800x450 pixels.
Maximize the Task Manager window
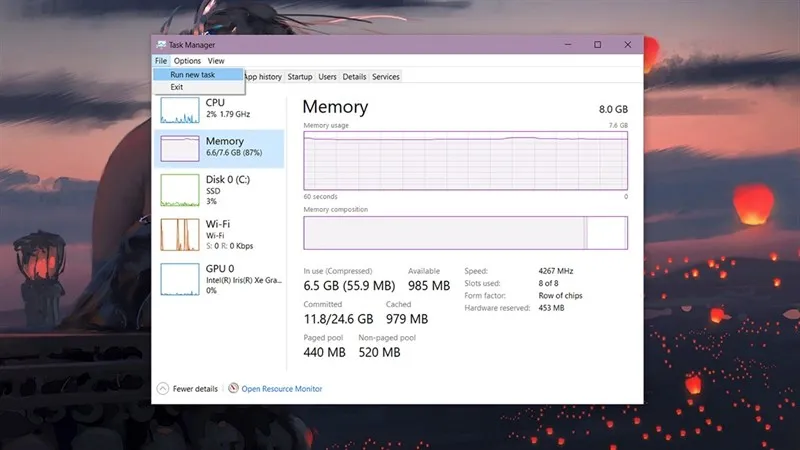[x=597, y=45]
